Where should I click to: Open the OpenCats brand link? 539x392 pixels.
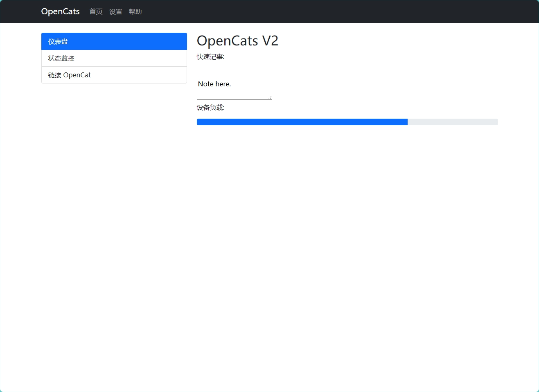60,11
